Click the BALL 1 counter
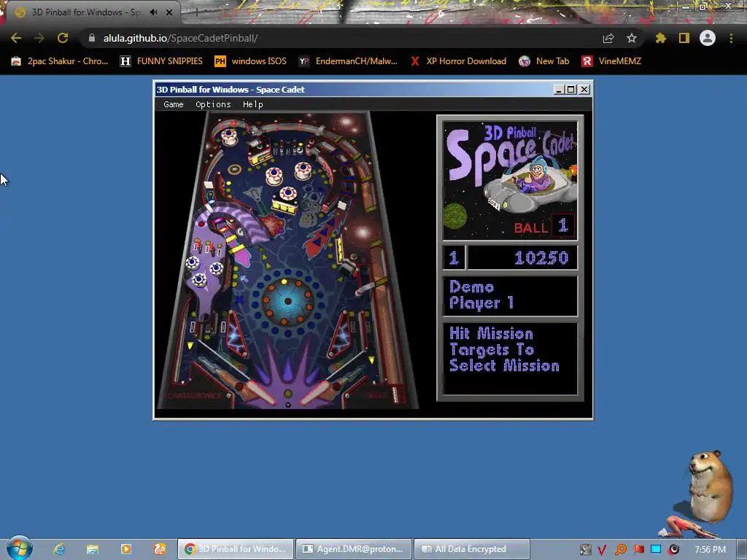Viewport: 747px width, 560px height. click(543, 227)
